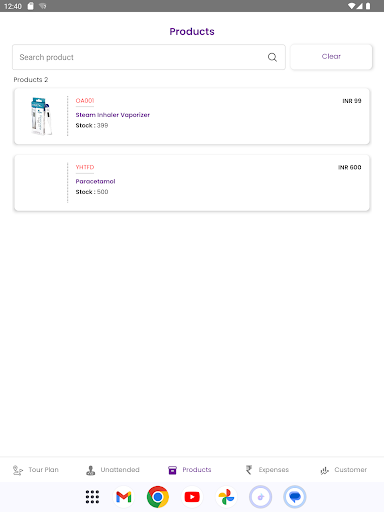Open the Messages chat bubble app
384x512 pixels.
[x=295, y=497]
